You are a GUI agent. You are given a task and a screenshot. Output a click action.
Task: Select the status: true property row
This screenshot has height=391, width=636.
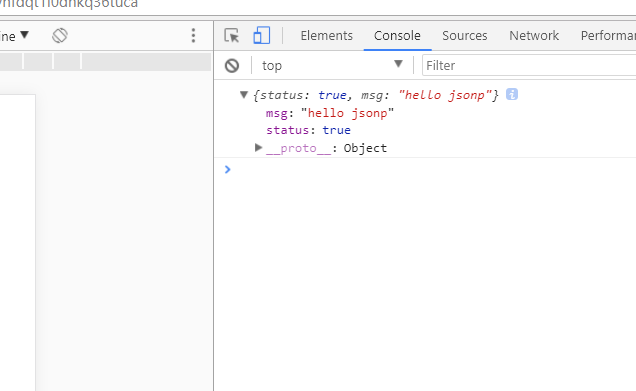click(308, 130)
